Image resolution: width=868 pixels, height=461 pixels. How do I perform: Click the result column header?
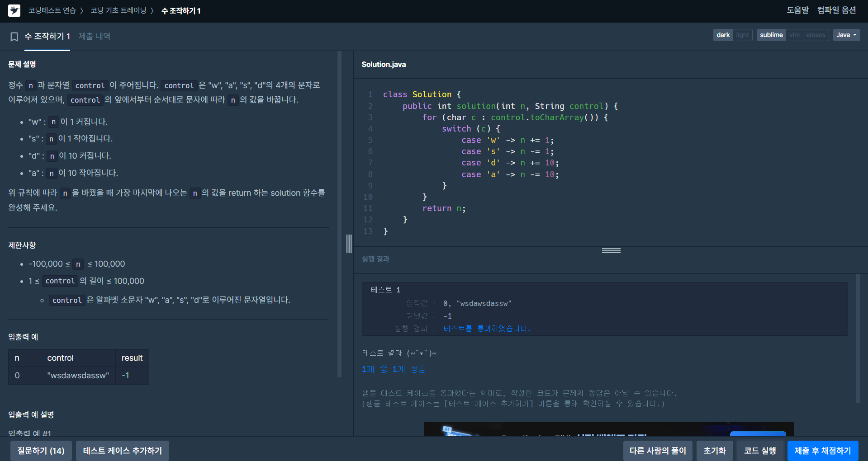[x=132, y=358]
